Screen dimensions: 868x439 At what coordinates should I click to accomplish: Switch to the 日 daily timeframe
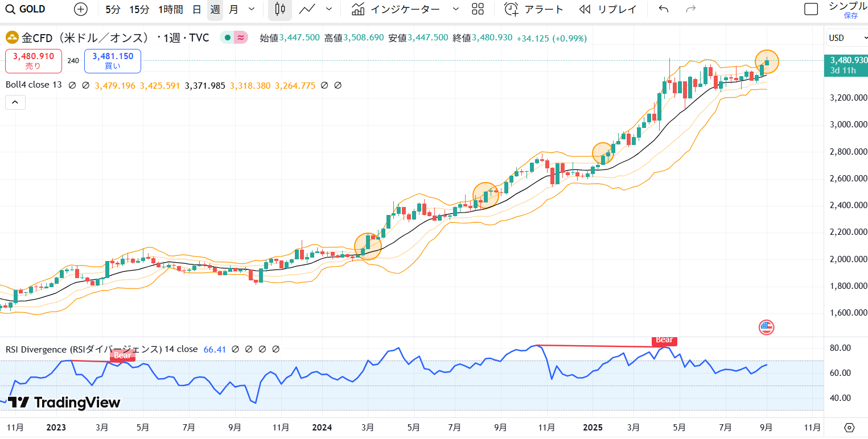196,9
